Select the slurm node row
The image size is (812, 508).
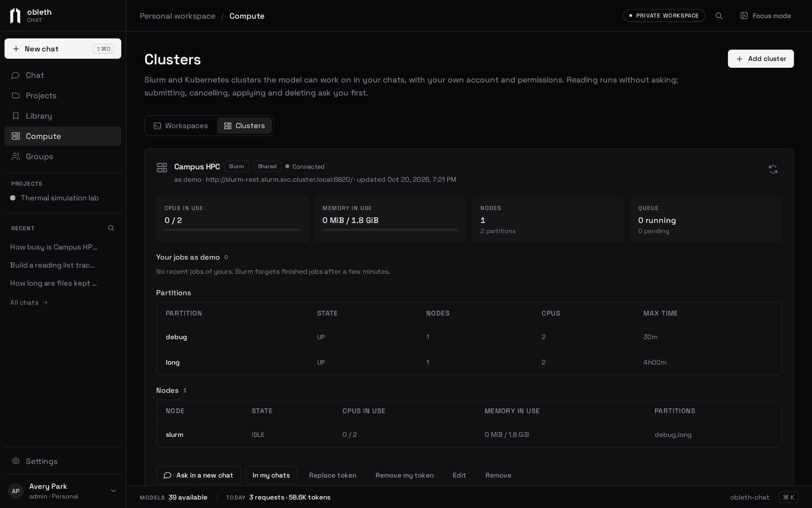469,435
